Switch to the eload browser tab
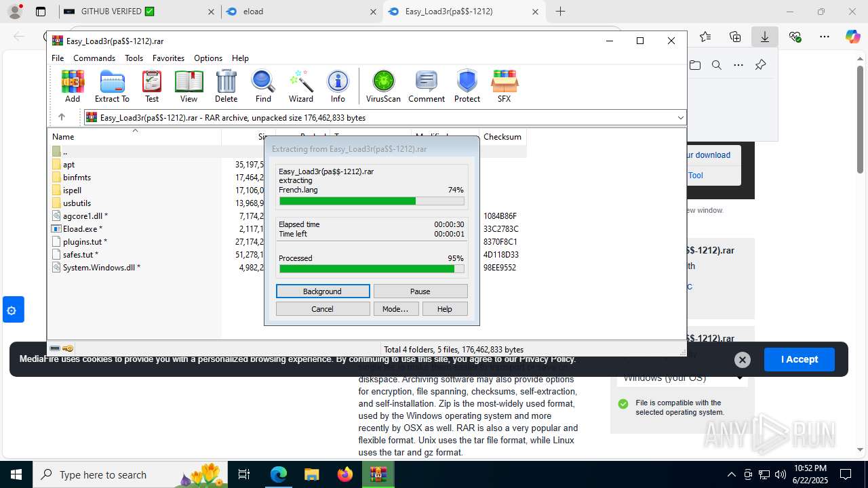Screen dimensions: 868x488 coord(302,12)
